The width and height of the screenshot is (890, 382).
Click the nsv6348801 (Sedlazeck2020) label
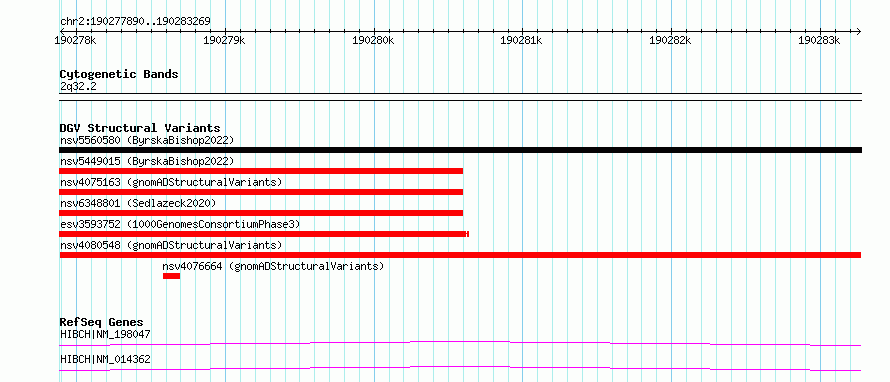click(x=138, y=203)
